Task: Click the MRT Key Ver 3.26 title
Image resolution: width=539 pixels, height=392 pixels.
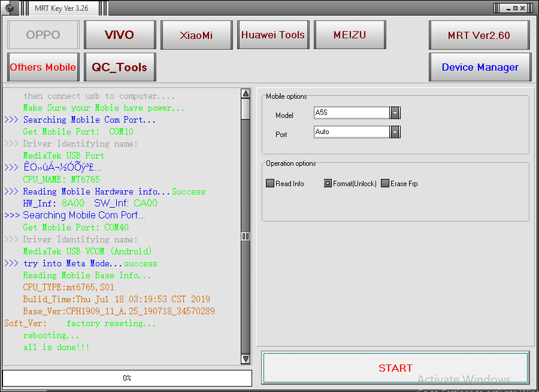Action: [62, 8]
